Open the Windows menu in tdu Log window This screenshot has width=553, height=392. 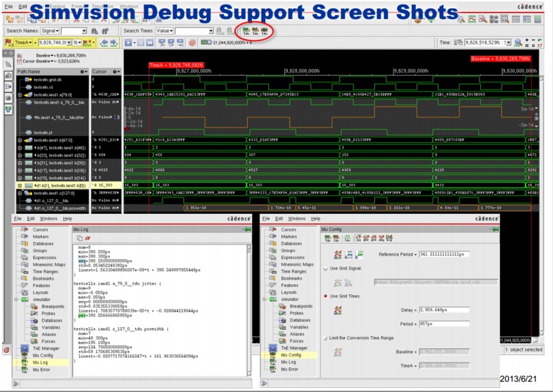click(x=48, y=219)
